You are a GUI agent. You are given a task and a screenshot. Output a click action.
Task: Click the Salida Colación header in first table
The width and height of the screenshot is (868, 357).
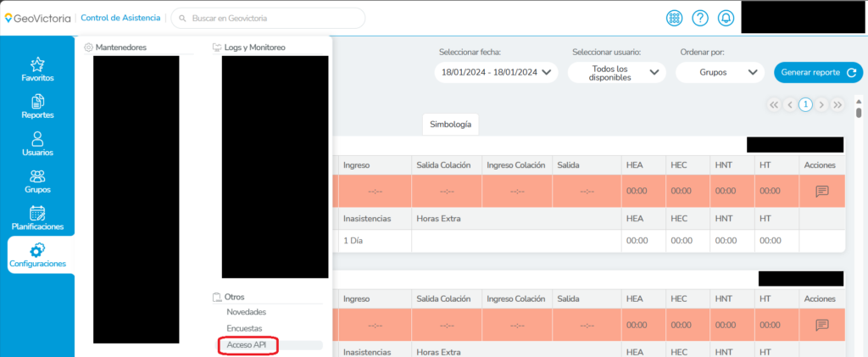pos(443,165)
